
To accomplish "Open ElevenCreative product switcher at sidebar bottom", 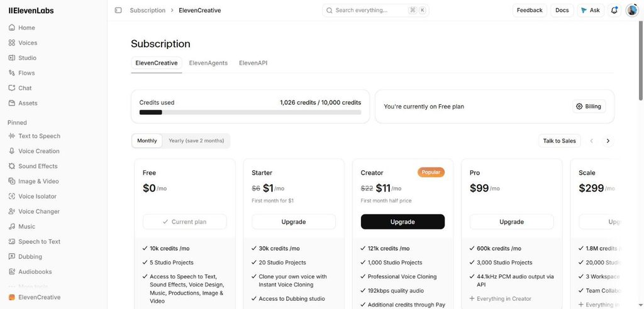I will click(x=35, y=298).
